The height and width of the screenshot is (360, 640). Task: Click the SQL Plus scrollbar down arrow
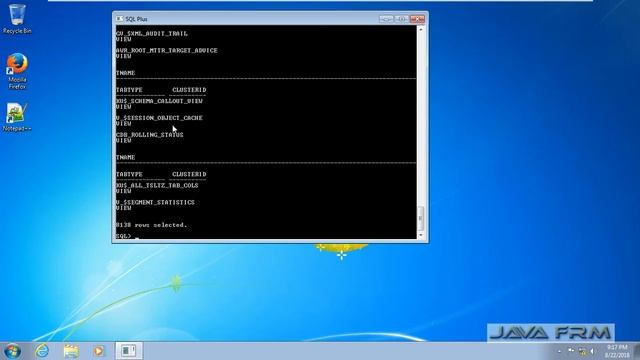tap(421, 235)
